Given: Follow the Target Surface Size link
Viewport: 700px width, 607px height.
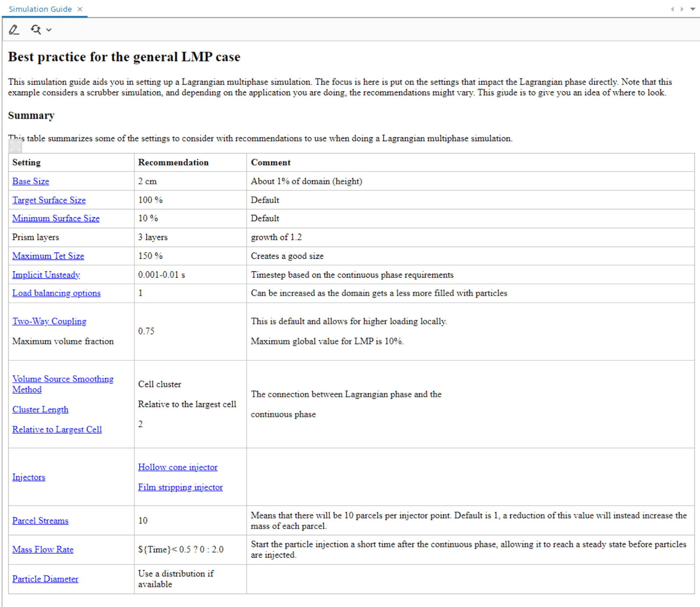Looking at the screenshot, I should click(49, 200).
